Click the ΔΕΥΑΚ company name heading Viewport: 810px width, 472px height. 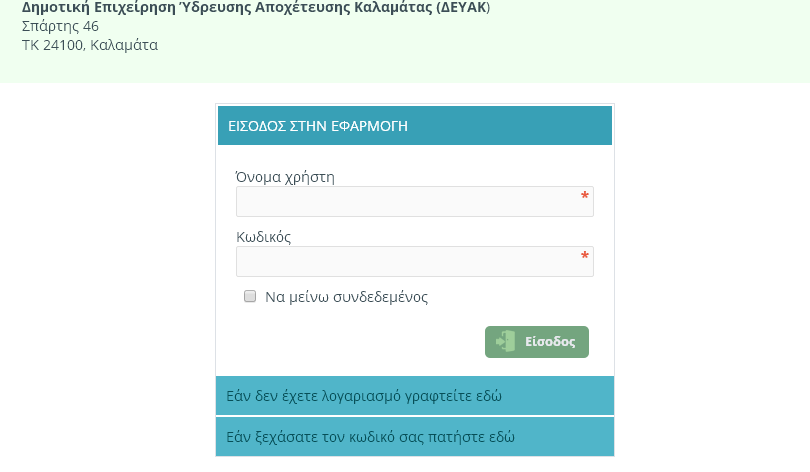tap(256, 7)
